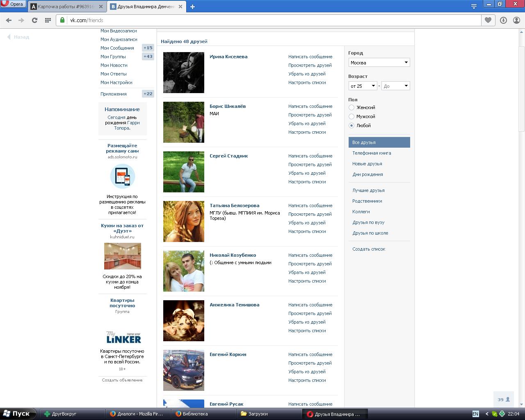Open Opera Speed Dial grid icon
Screen dimensions: 525x420
pyautogui.click(x=48, y=20)
